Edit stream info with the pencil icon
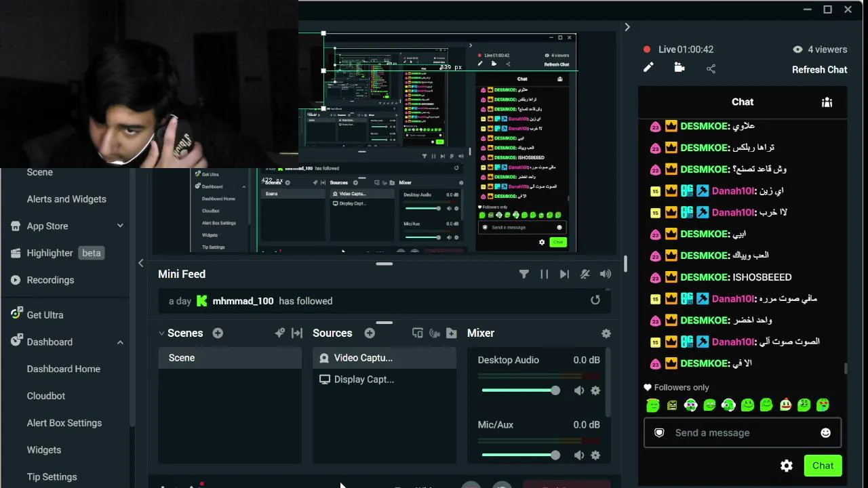Image resolution: width=868 pixels, height=488 pixels. click(649, 67)
